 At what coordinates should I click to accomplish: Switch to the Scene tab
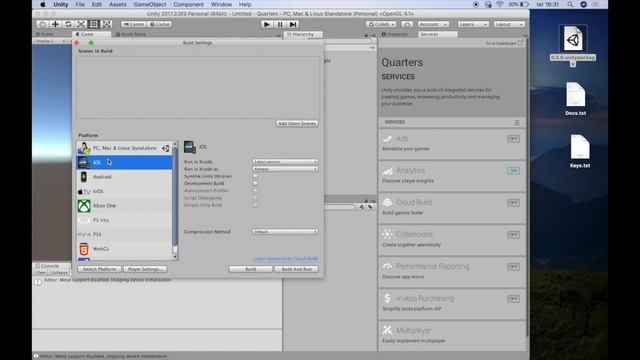(45, 35)
